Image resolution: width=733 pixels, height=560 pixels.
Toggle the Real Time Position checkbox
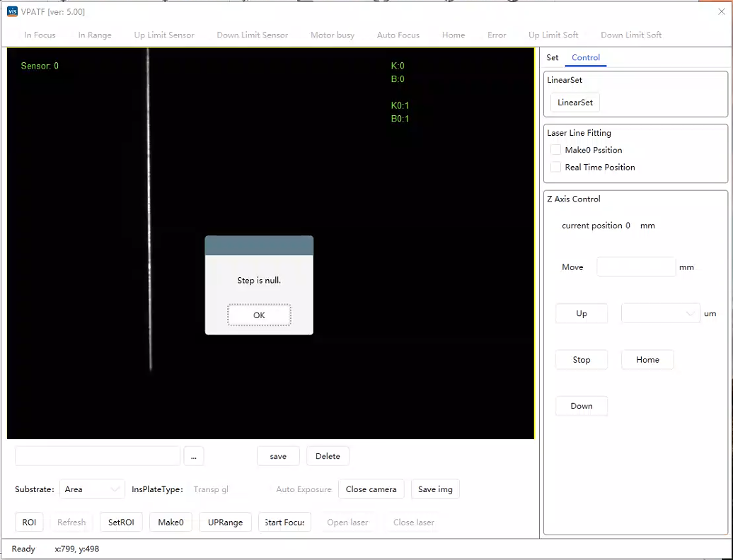tap(556, 168)
